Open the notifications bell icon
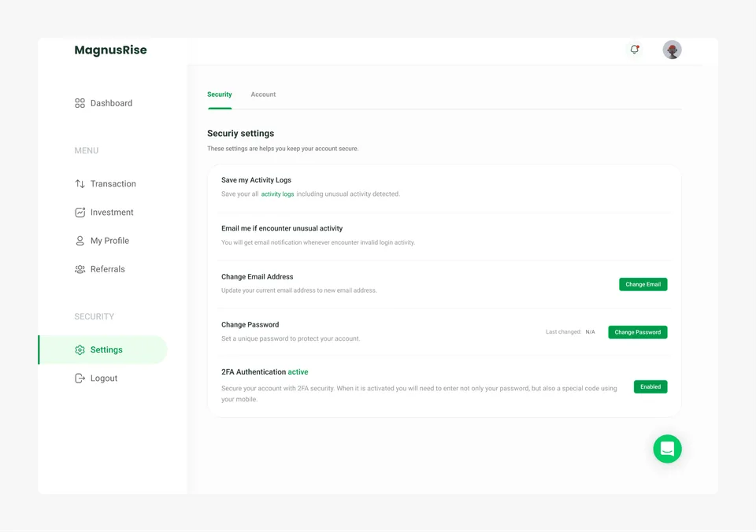 click(635, 49)
